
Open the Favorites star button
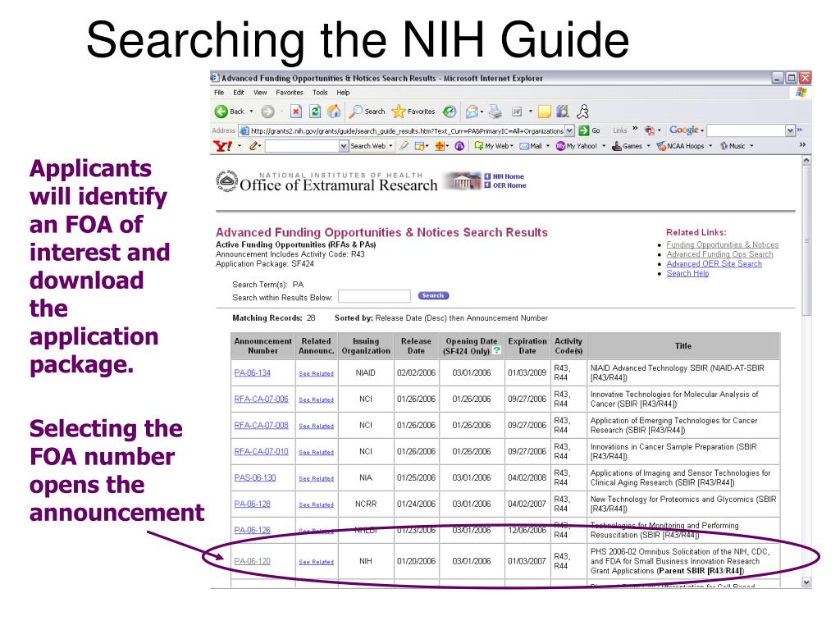coord(413,112)
